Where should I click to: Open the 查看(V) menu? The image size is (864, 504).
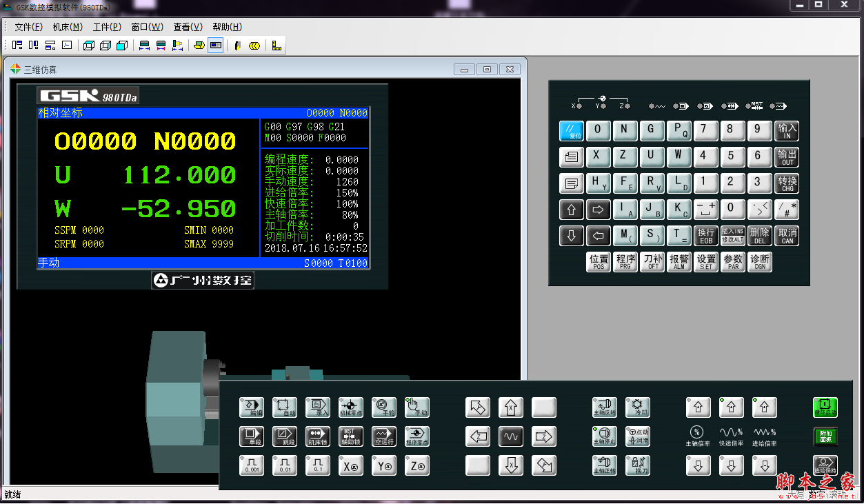188,27
